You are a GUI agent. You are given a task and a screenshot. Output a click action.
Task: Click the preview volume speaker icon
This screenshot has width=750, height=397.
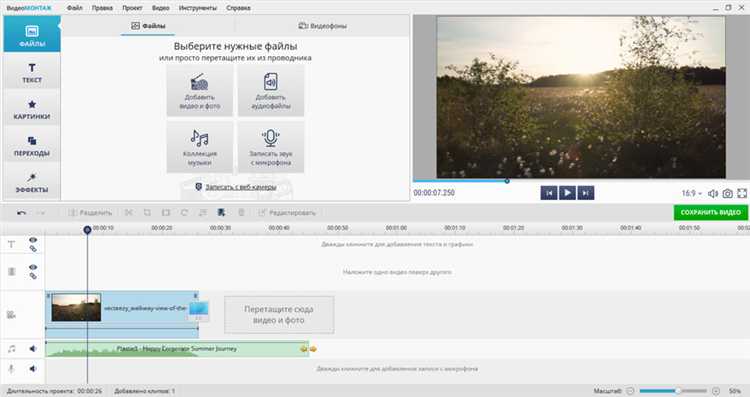[x=713, y=193]
